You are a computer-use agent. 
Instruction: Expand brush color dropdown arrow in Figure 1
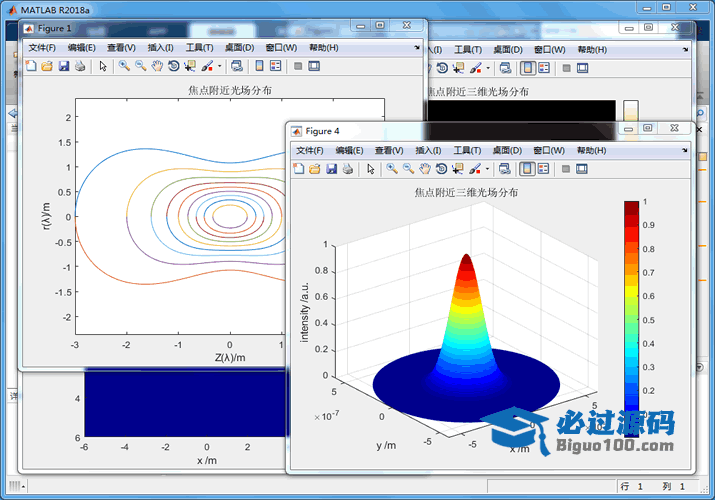(219, 67)
